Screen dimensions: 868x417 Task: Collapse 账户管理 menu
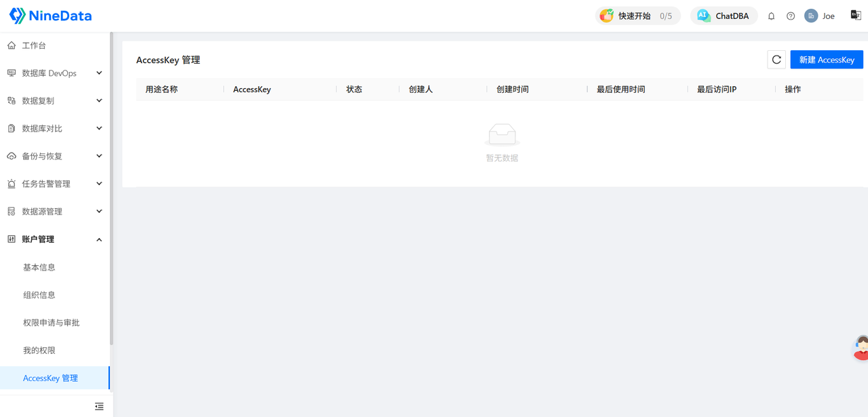pyautogui.click(x=55, y=239)
